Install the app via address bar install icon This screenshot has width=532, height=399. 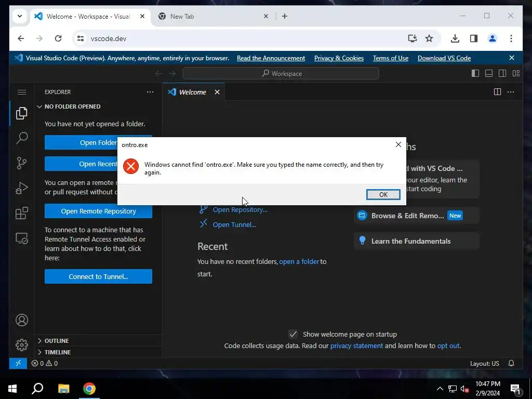[x=412, y=38]
